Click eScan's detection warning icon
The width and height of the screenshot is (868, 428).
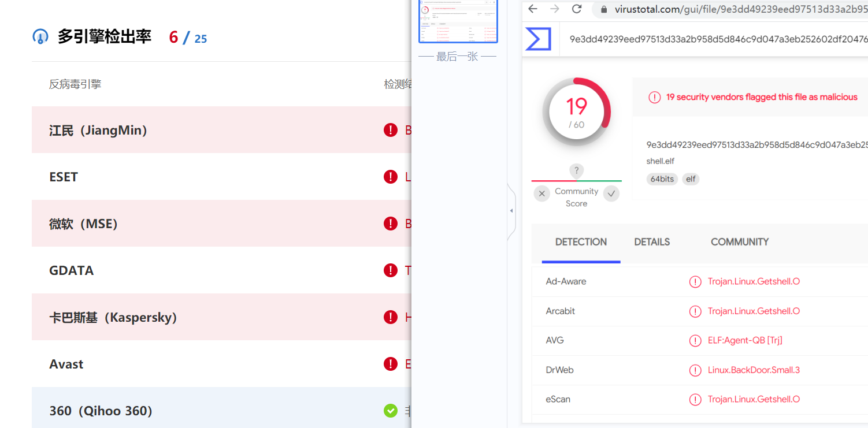[695, 400]
